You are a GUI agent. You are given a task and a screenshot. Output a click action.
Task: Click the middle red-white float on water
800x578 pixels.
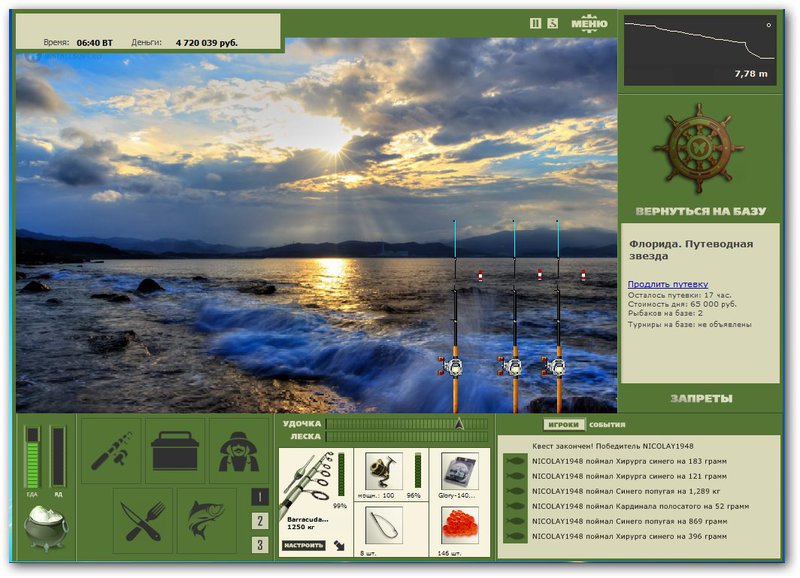(540, 274)
